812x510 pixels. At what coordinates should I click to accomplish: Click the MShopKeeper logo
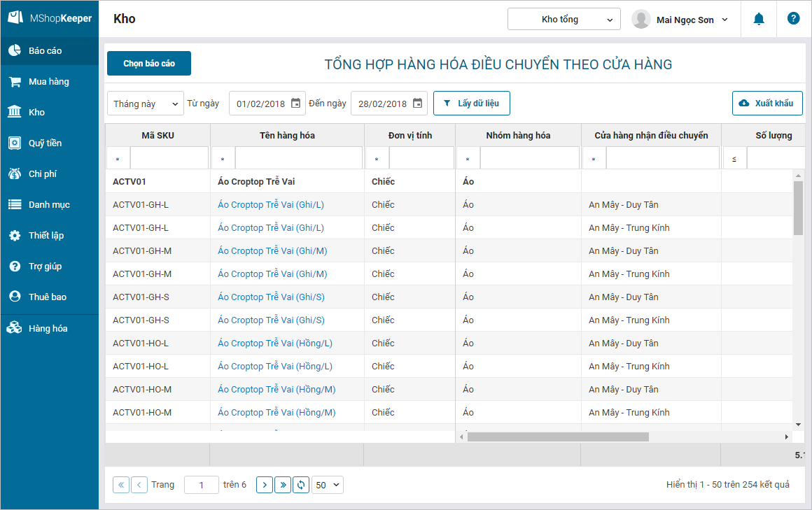point(50,19)
